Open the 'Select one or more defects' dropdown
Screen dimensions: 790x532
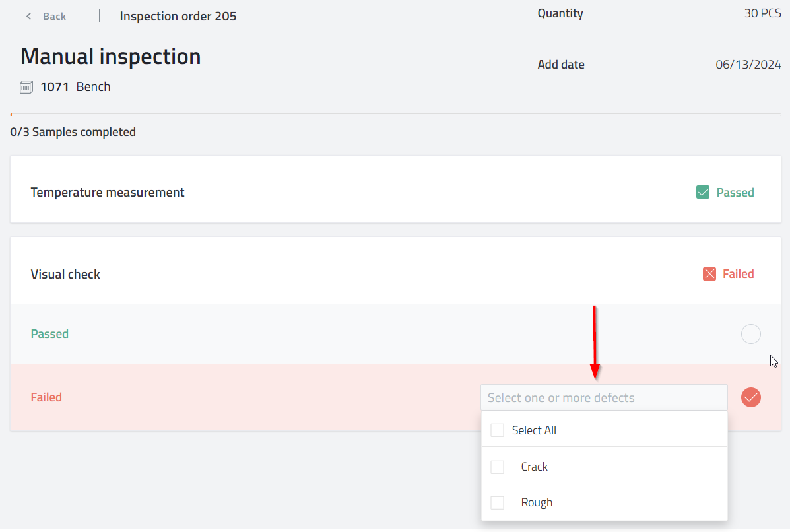(603, 398)
